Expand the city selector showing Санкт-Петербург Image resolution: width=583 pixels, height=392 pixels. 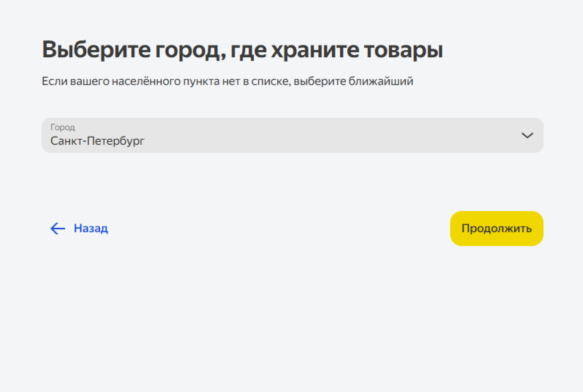pos(292,135)
